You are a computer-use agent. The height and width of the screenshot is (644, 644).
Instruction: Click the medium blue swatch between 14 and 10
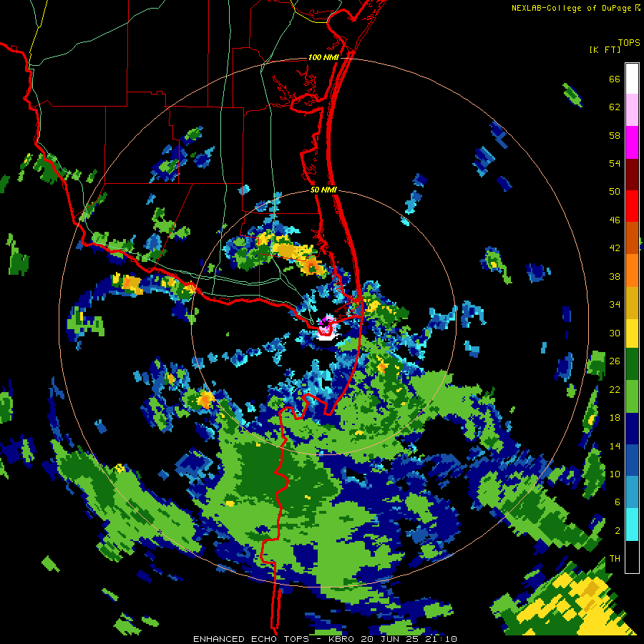[632, 460]
